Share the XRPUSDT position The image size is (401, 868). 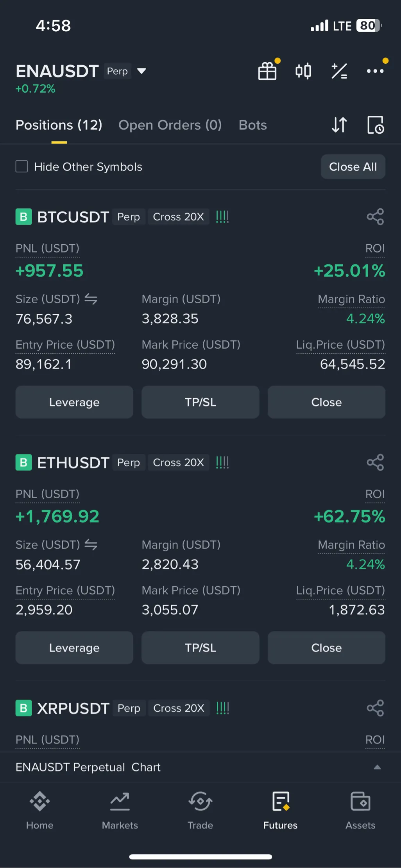[x=375, y=708]
